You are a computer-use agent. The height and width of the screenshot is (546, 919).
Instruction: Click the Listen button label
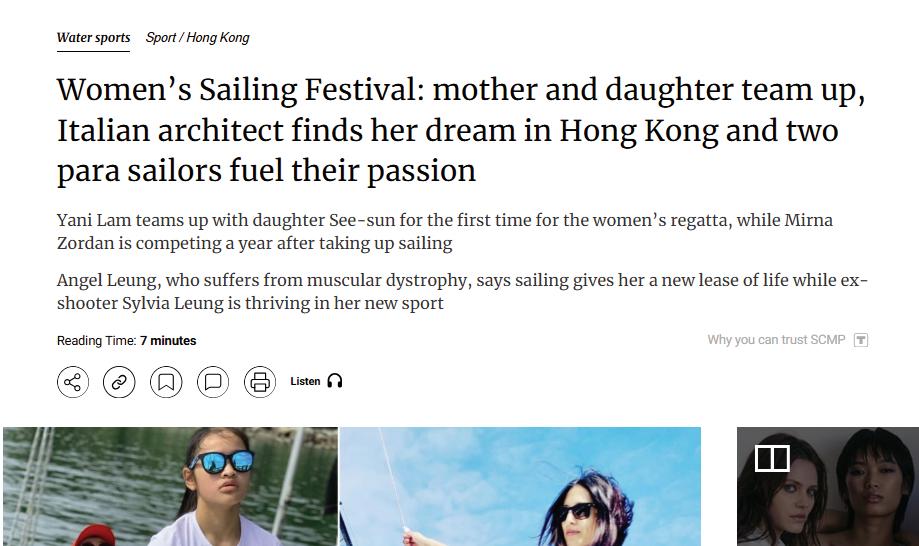[x=305, y=381]
